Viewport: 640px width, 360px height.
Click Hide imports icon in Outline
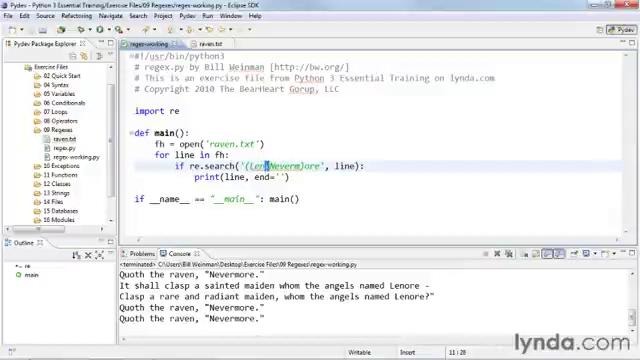point(88,256)
